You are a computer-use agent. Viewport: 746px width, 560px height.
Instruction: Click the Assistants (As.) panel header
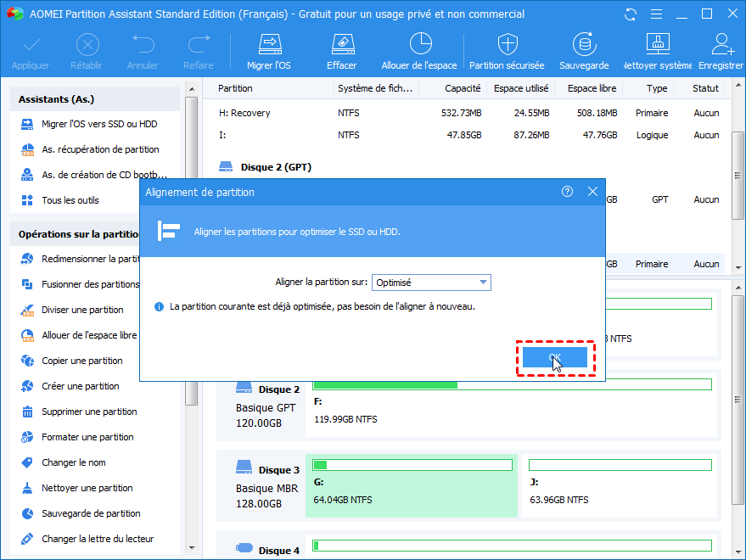95,99
